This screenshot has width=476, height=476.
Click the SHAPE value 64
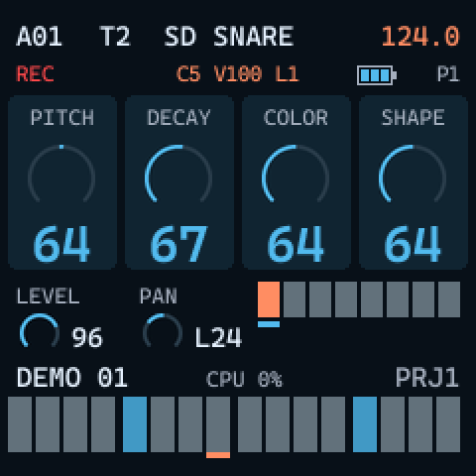click(413, 244)
